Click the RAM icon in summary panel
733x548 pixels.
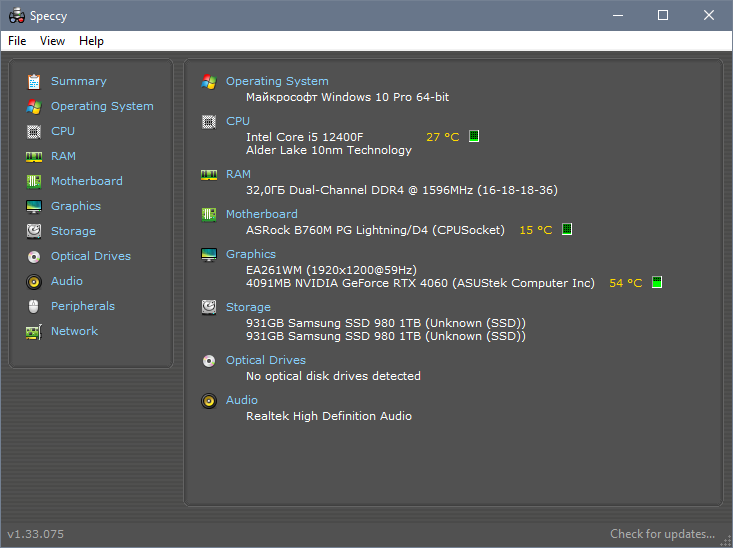pos(209,175)
